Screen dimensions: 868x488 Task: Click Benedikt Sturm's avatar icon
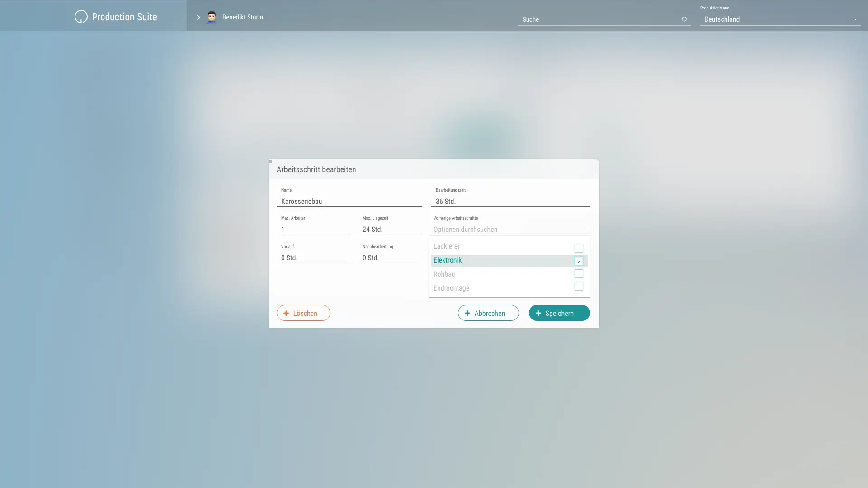(x=211, y=17)
